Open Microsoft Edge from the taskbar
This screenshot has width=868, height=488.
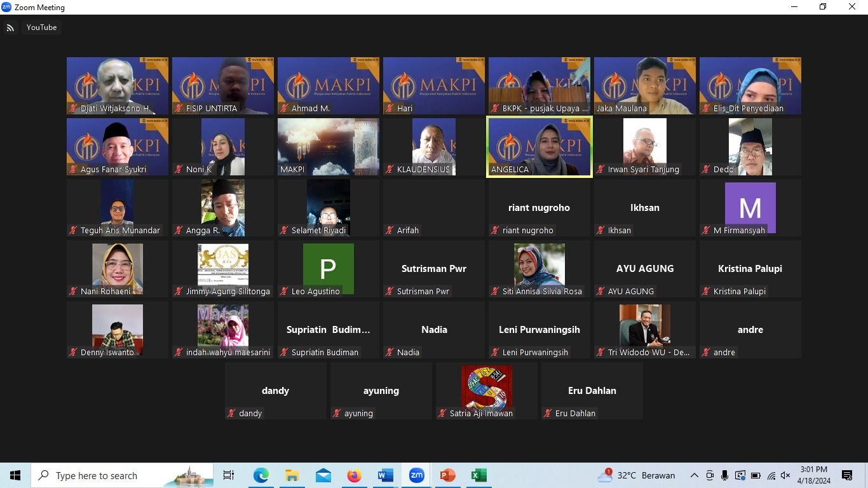[261, 475]
